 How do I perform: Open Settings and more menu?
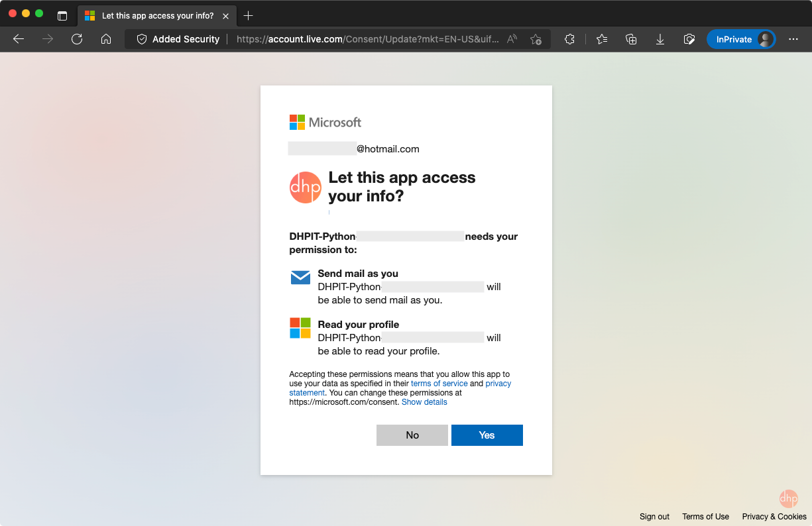click(793, 39)
